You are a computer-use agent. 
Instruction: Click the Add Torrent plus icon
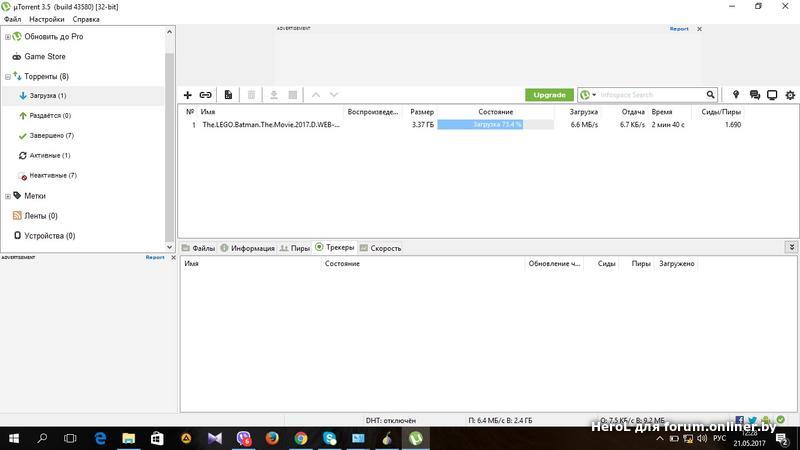[x=188, y=95]
